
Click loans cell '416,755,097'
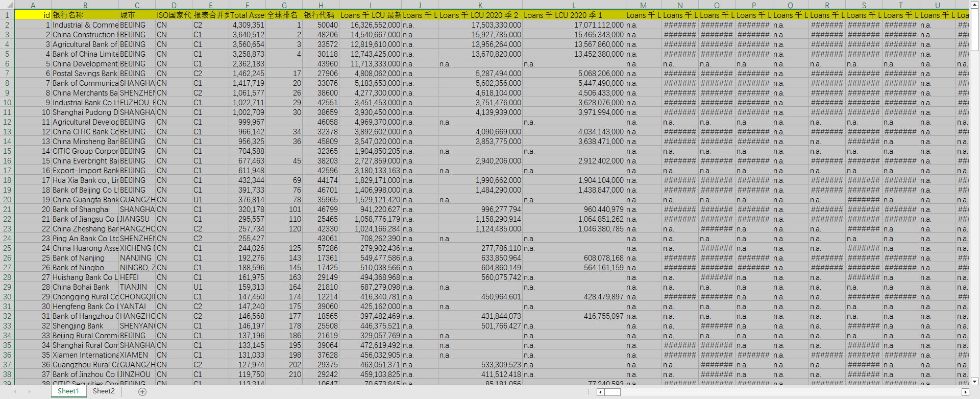coord(574,316)
